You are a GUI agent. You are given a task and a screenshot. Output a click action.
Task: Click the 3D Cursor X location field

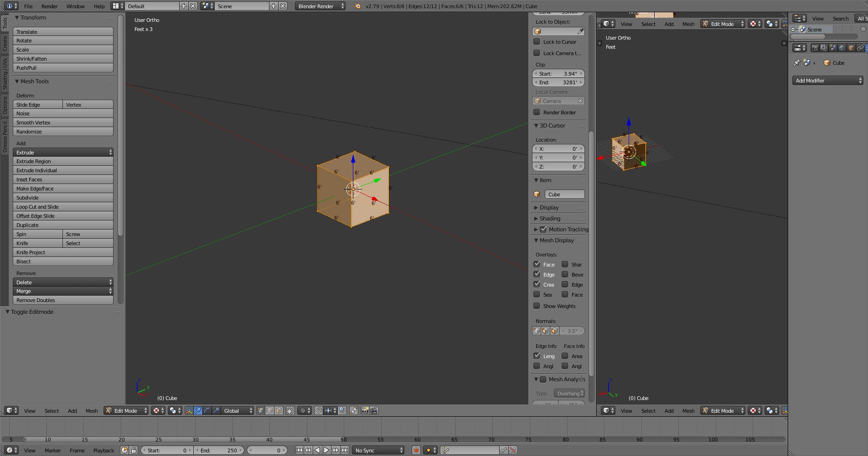pyautogui.click(x=558, y=149)
